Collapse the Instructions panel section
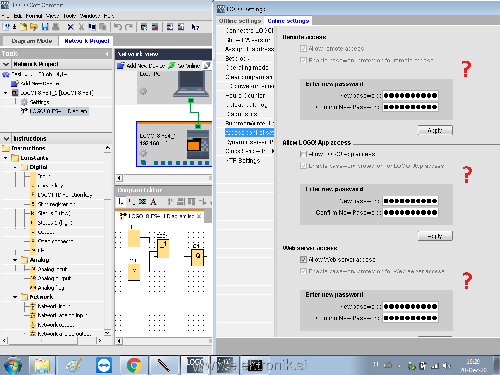The width and height of the screenshot is (500, 375). point(6,138)
